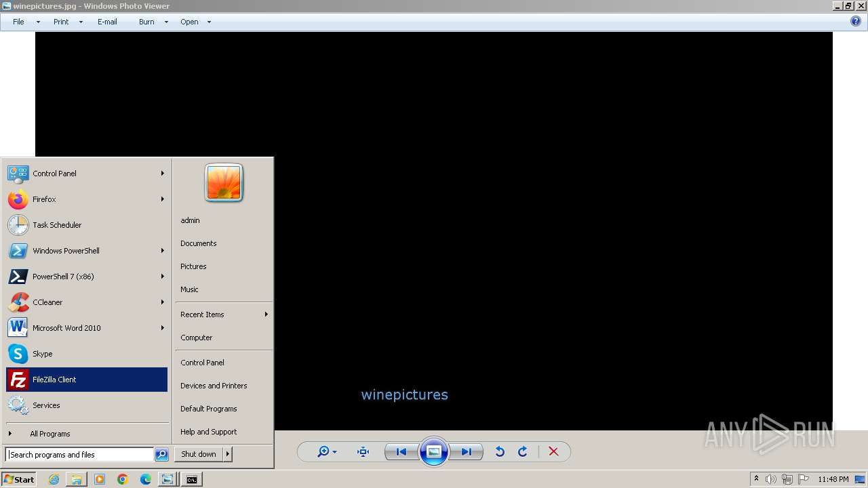Screen dimensions: 868x488
Task: Show hidden tray icons
Action: pos(756,479)
